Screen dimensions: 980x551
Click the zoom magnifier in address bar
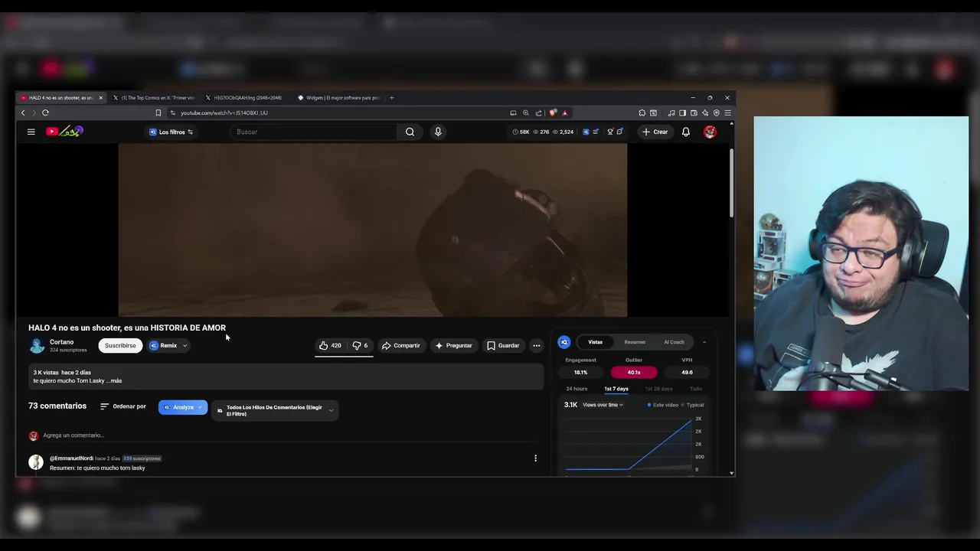525,112
